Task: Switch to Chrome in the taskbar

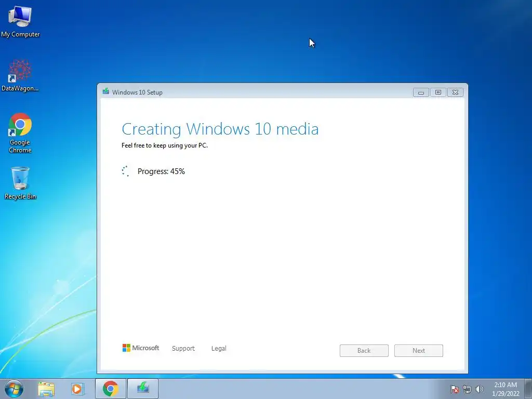Action: pyautogui.click(x=111, y=389)
